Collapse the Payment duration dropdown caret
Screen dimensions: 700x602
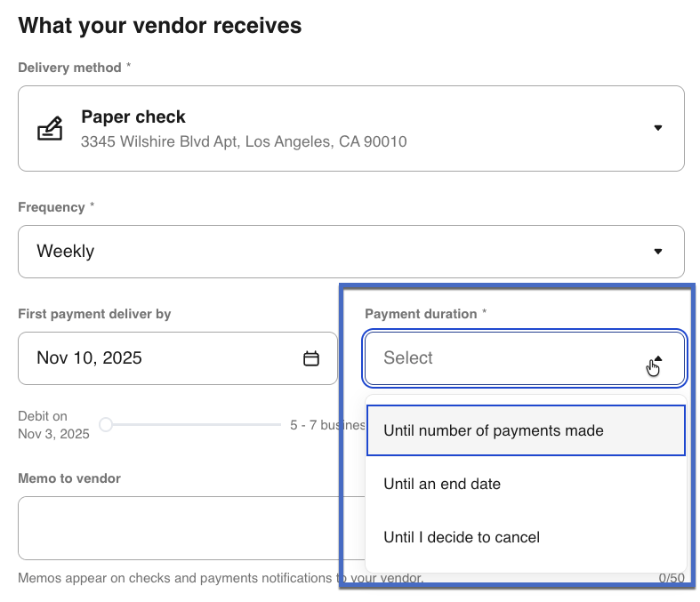[657, 358]
